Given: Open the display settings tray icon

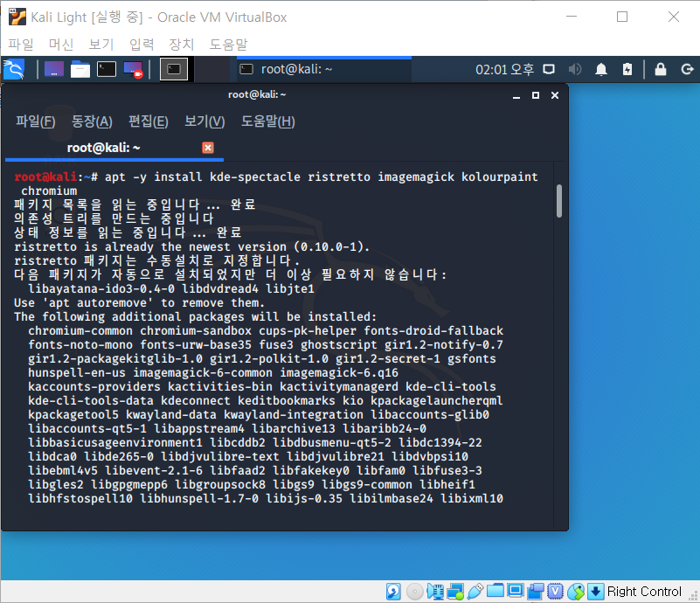Looking at the screenshot, I should (x=549, y=69).
